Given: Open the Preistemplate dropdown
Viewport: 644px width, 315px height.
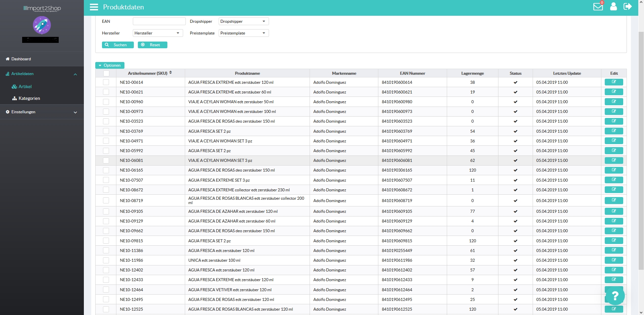Looking at the screenshot, I should [x=244, y=33].
